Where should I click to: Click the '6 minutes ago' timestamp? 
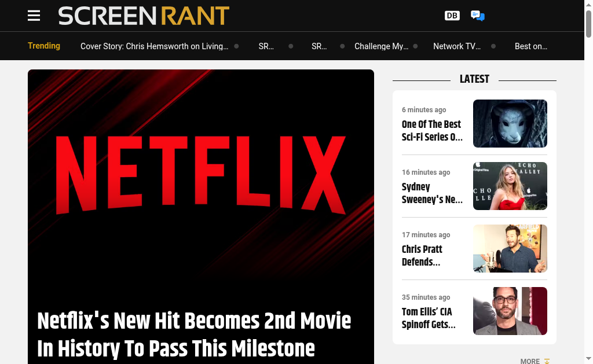(x=424, y=109)
